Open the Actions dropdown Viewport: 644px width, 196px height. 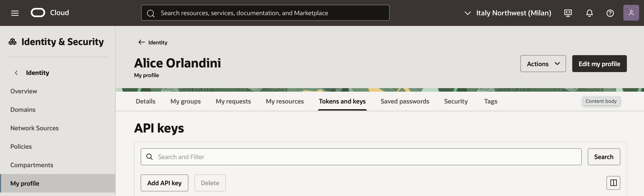tap(543, 64)
